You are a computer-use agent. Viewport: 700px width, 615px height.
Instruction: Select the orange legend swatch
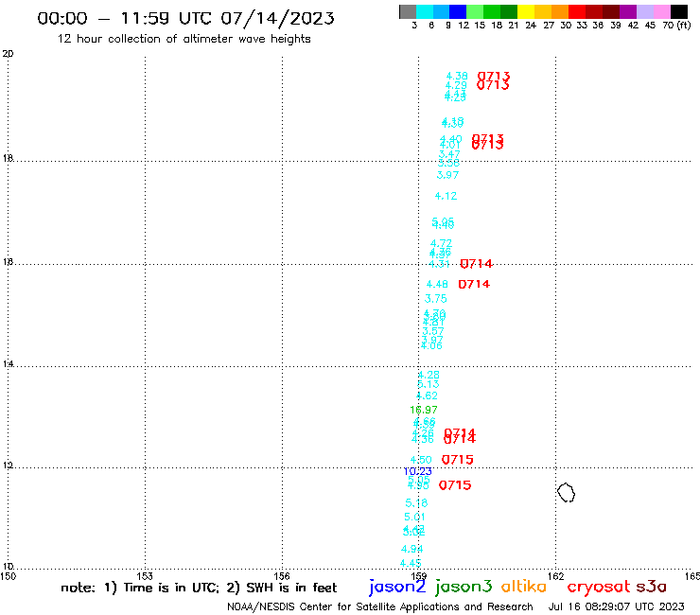[560, 12]
